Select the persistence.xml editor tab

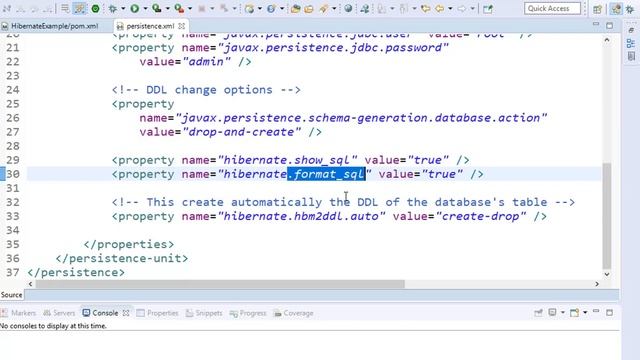(x=150, y=26)
